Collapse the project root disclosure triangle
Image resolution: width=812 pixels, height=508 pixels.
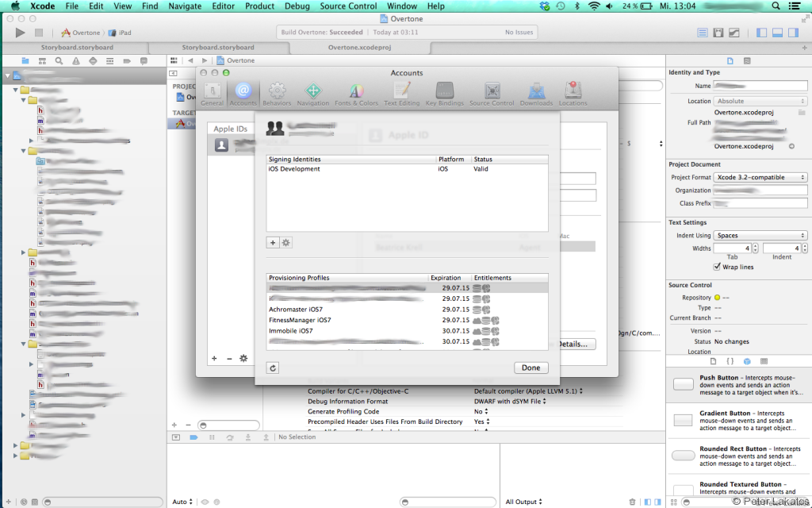tap(7, 76)
